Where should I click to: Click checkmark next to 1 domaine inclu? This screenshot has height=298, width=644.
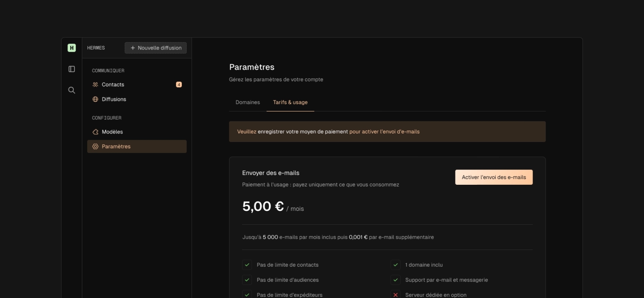(396, 265)
